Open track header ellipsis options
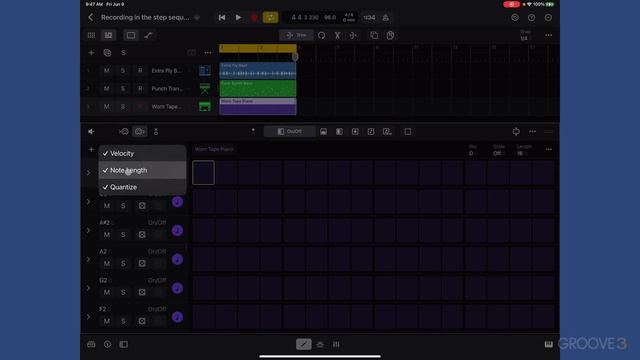The height and width of the screenshot is (360, 640). (x=208, y=53)
